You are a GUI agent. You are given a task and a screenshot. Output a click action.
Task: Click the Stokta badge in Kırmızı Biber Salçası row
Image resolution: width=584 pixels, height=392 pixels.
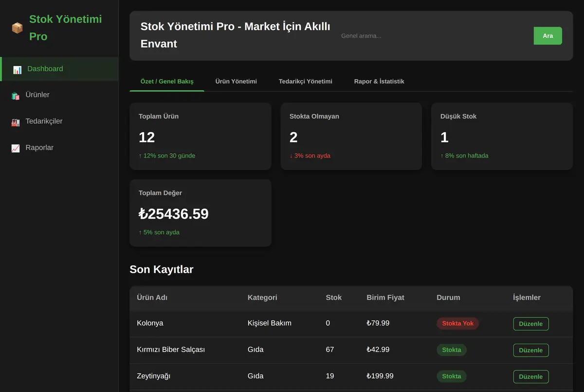tap(452, 350)
